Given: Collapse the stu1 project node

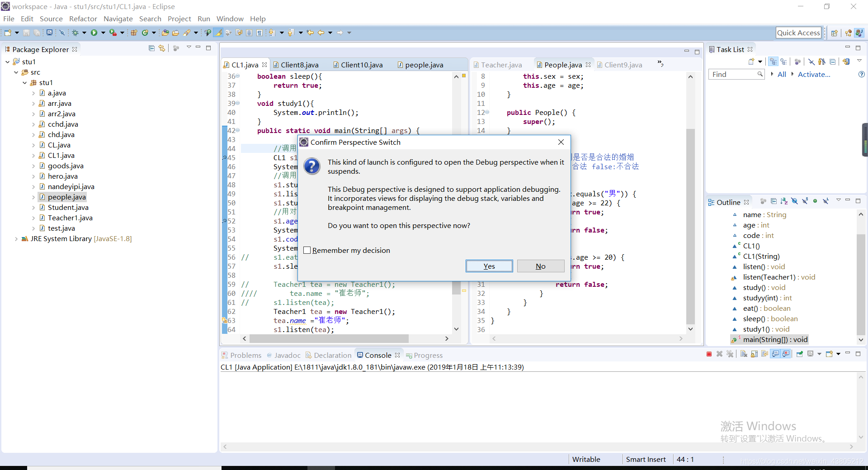Looking at the screenshot, I should [7, 62].
